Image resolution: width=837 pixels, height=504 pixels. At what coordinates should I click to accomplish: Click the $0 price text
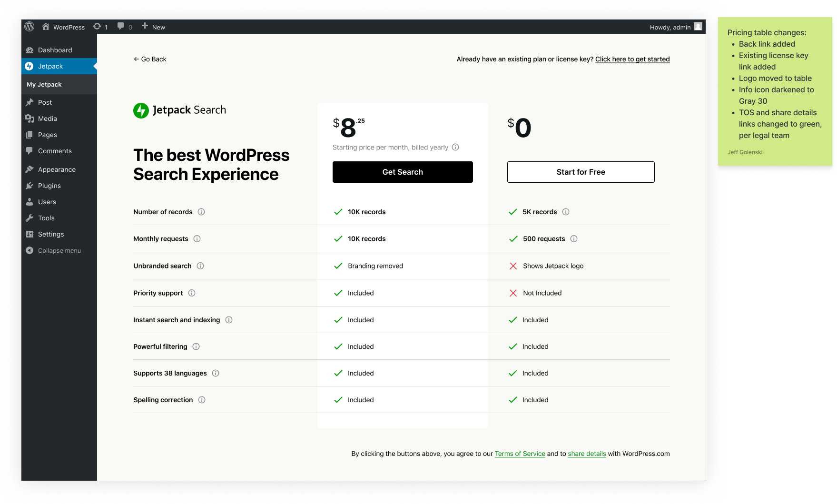pyautogui.click(x=519, y=128)
